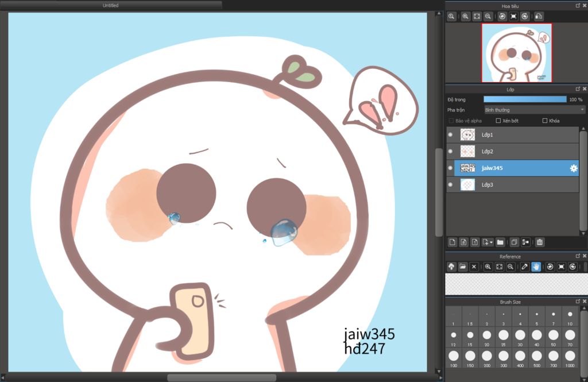This screenshot has width=588, height=382.
Task: Open the Pha trộn blending dropdown
Action: click(x=534, y=110)
